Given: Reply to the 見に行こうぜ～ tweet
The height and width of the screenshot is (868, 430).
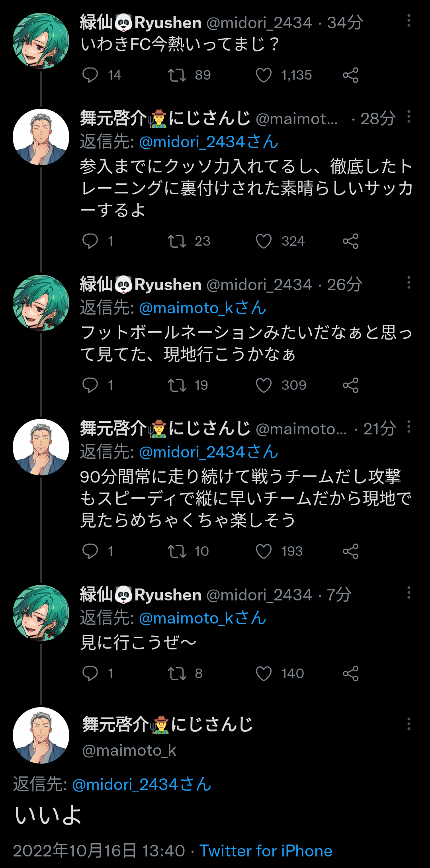Looking at the screenshot, I should click(x=90, y=673).
